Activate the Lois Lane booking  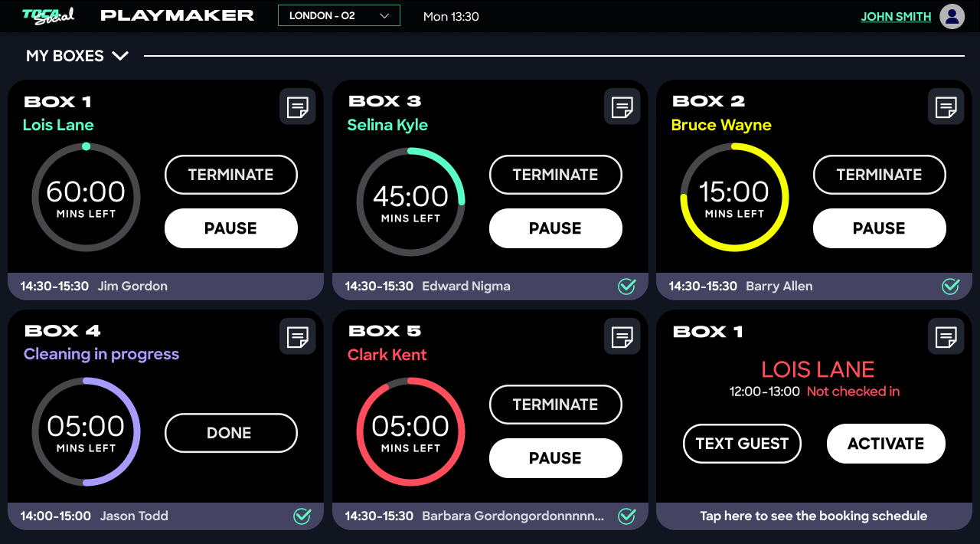(x=886, y=444)
